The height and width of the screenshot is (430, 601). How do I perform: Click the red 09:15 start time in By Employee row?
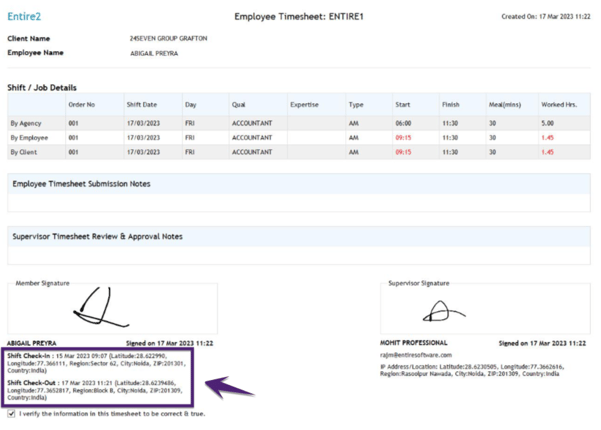click(x=403, y=138)
